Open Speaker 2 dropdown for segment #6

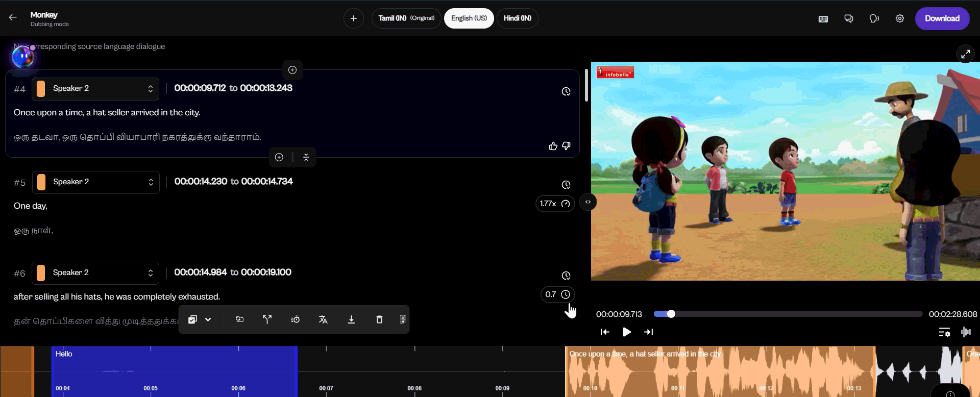click(95, 273)
